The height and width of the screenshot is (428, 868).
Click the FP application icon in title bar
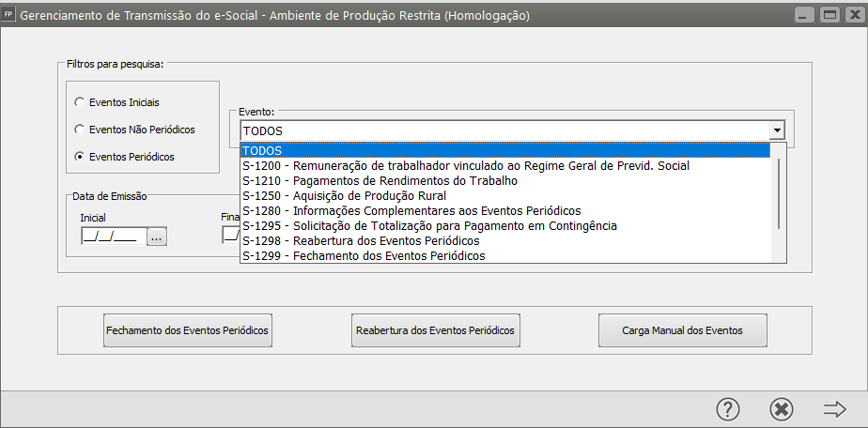coord(9,16)
